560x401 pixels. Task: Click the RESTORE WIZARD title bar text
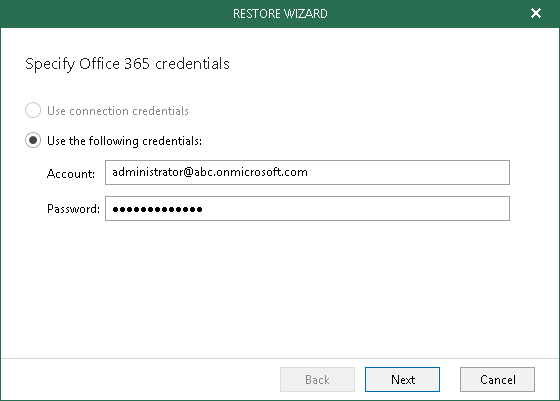pos(280,14)
